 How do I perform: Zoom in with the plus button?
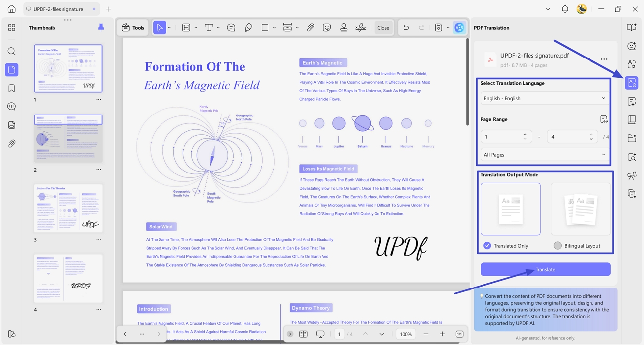click(x=442, y=334)
